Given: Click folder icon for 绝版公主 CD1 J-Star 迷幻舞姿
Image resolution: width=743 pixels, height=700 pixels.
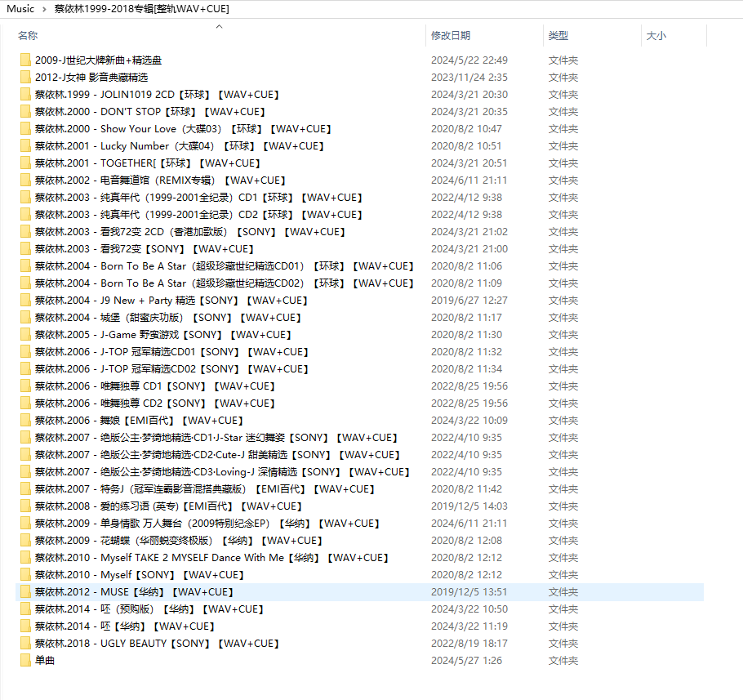Looking at the screenshot, I should point(25,438).
